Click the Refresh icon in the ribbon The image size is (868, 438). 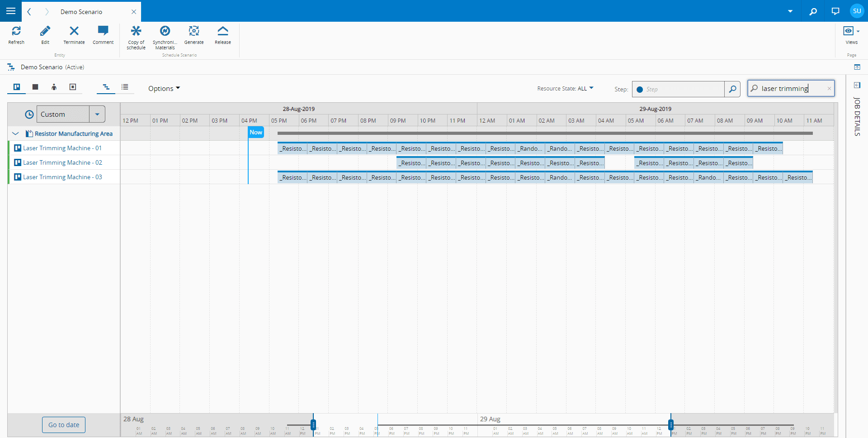[x=16, y=31]
